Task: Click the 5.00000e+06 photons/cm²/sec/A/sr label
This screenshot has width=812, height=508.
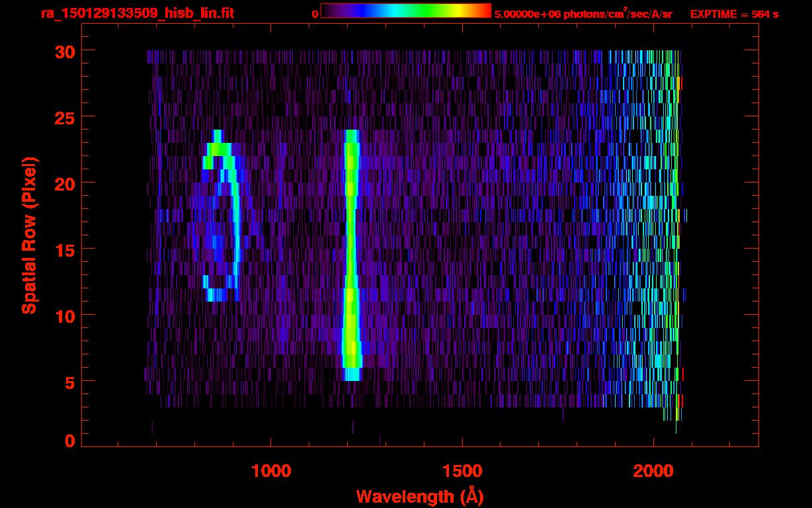Action: click(x=583, y=13)
